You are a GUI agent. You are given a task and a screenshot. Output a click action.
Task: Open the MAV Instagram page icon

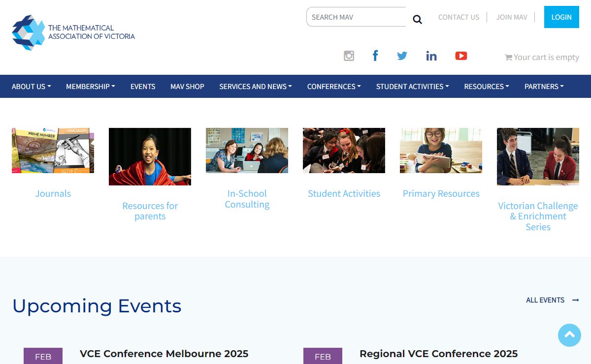tap(349, 56)
